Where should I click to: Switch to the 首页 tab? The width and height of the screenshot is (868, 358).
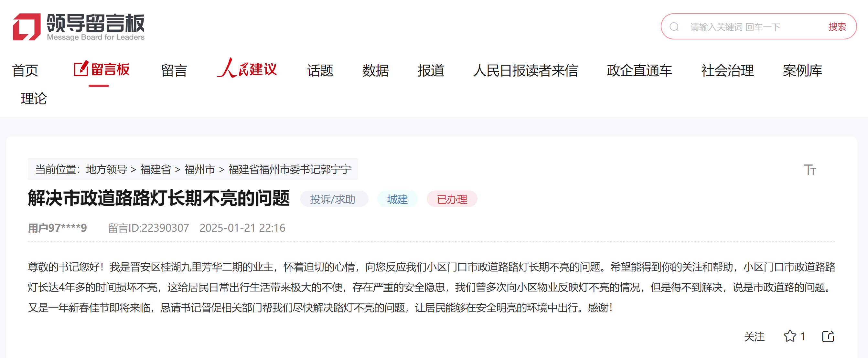coord(25,71)
